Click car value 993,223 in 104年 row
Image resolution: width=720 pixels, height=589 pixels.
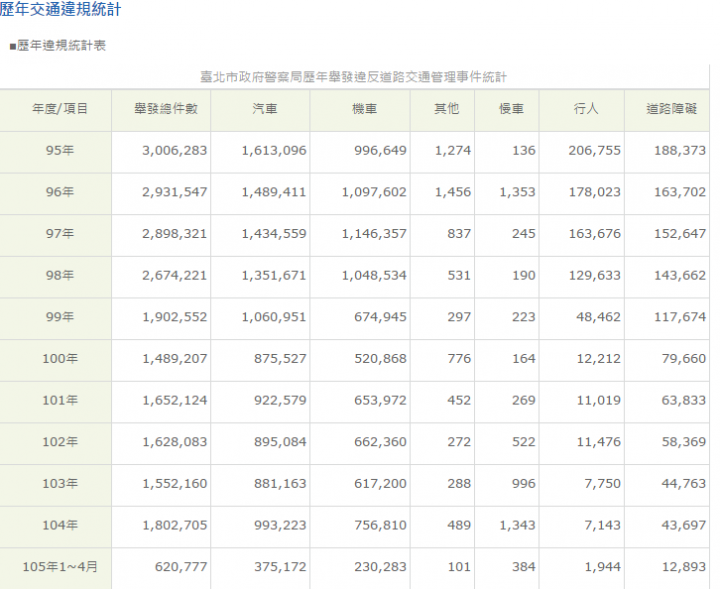pyautogui.click(x=281, y=525)
